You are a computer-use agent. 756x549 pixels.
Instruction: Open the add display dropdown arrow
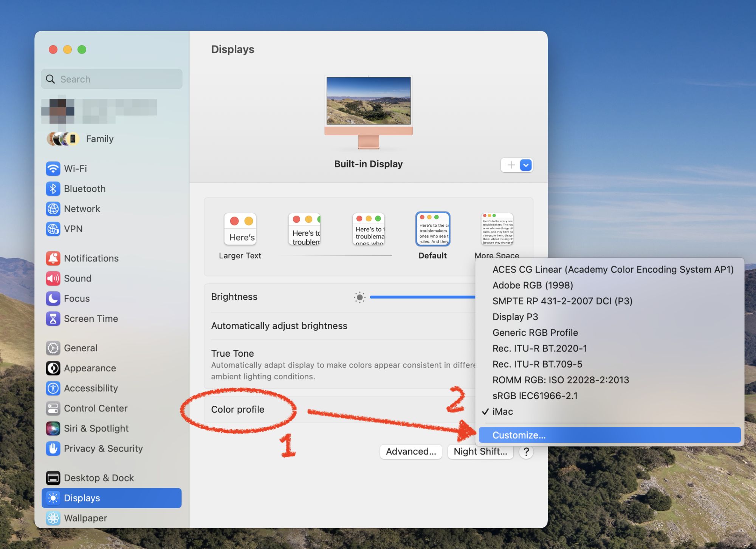tap(526, 165)
